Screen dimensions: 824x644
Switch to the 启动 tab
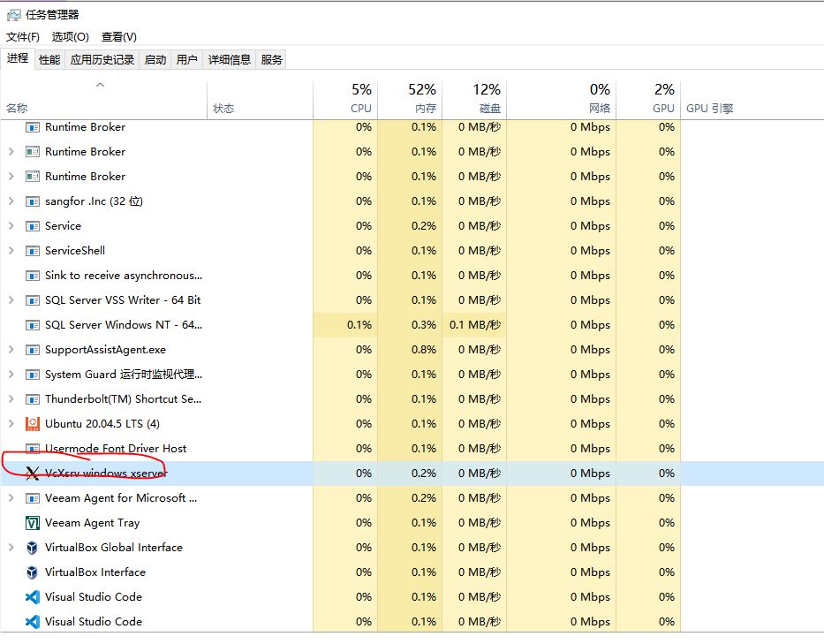155,60
